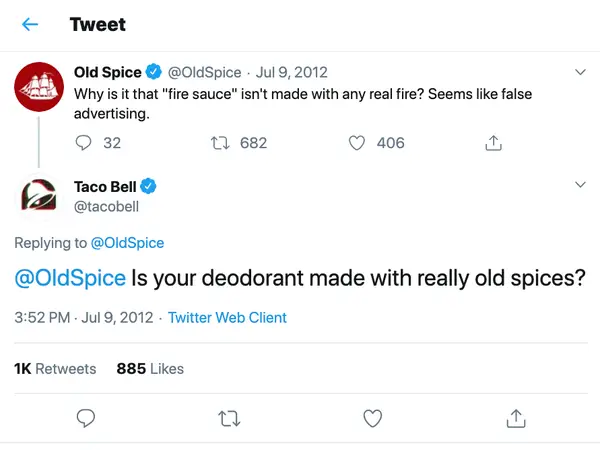Like Taco Bell's tweet with the heart
The width and height of the screenshot is (600, 450).
(x=372, y=418)
